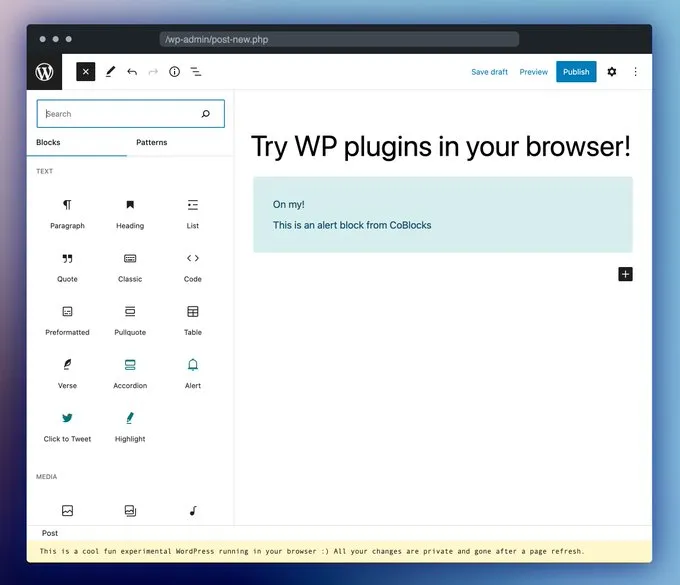Click the yellow experimental WordPress notice
Screen dimensions: 680x585
point(339,552)
